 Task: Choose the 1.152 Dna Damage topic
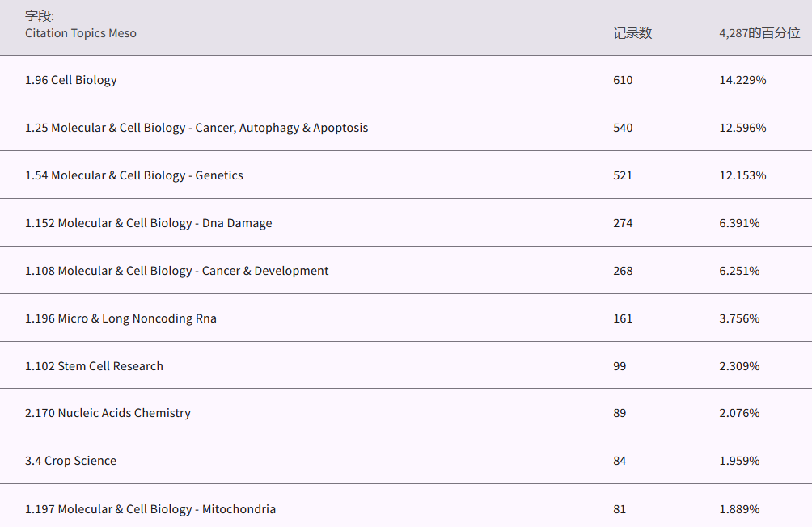click(x=149, y=223)
